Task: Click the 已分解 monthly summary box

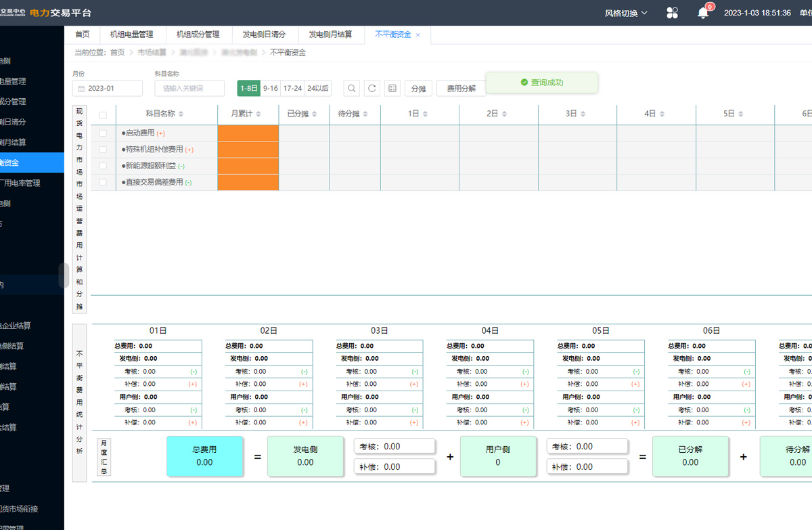Action: tap(690, 456)
